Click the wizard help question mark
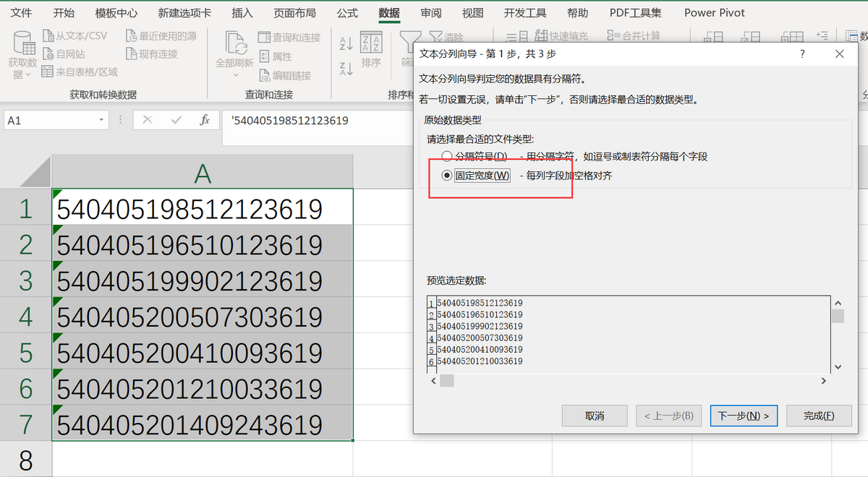Image resolution: width=868 pixels, height=477 pixels. click(802, 54)
